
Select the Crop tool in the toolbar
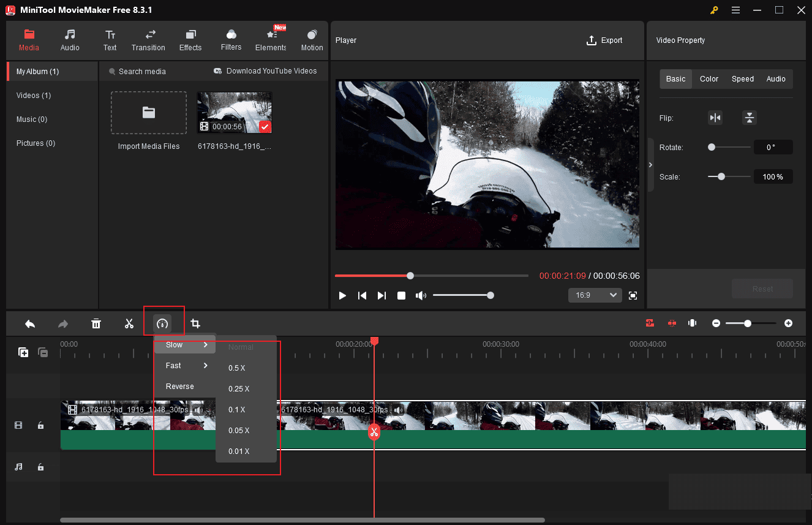pos(195,323)
